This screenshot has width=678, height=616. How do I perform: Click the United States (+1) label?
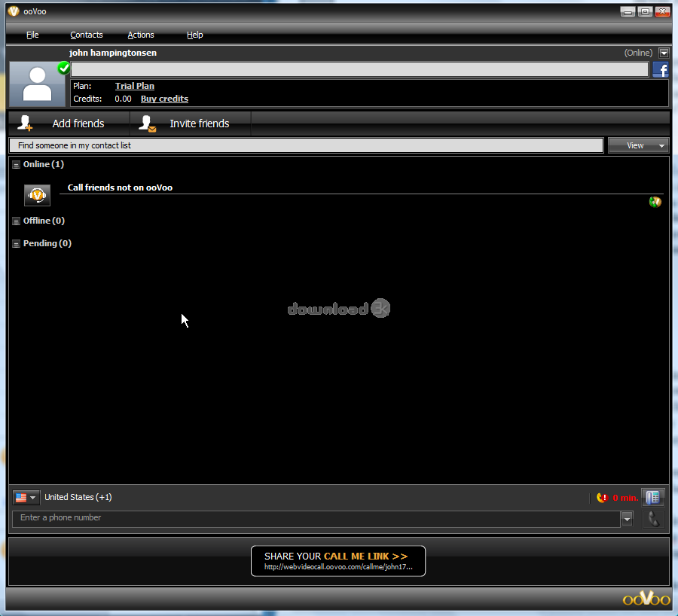tap(78, 497)
